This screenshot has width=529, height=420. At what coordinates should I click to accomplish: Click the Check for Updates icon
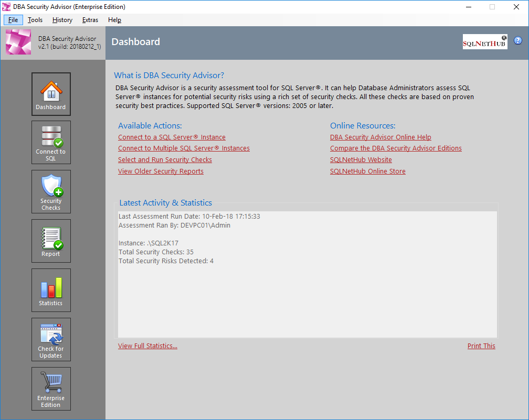(x=51, y=339)
